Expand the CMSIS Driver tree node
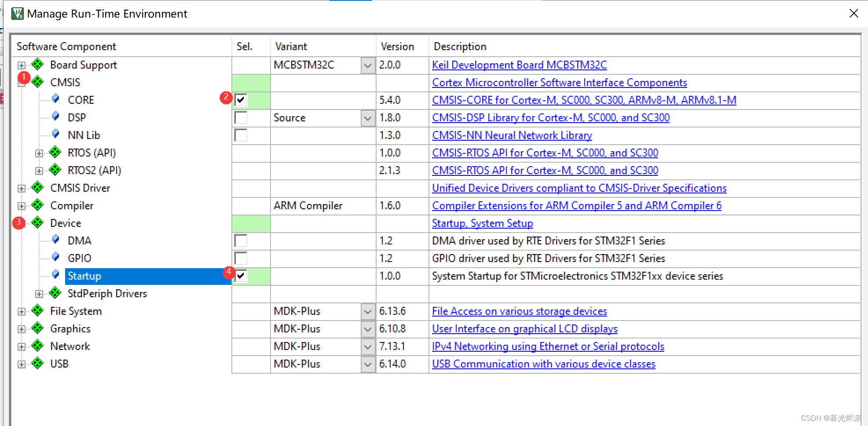The image size is (868, 426). pos(21,189)
